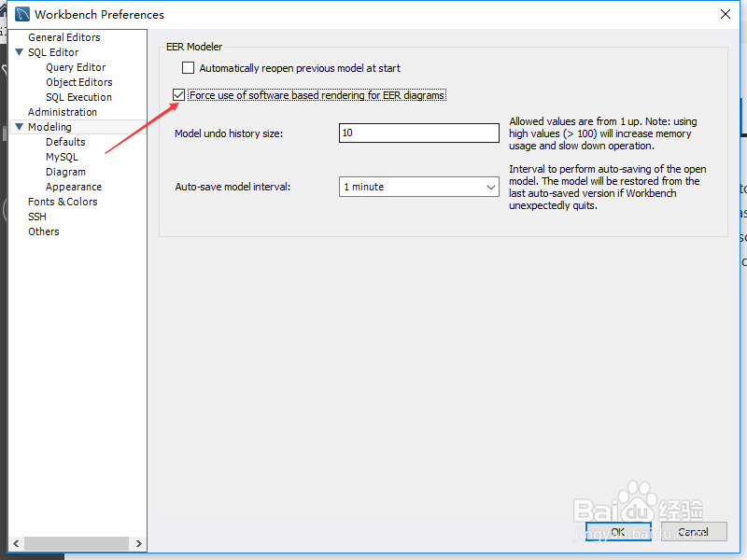Click the 'Auto-save model interval:' label

pyautogui.click(x=233, y=187)
